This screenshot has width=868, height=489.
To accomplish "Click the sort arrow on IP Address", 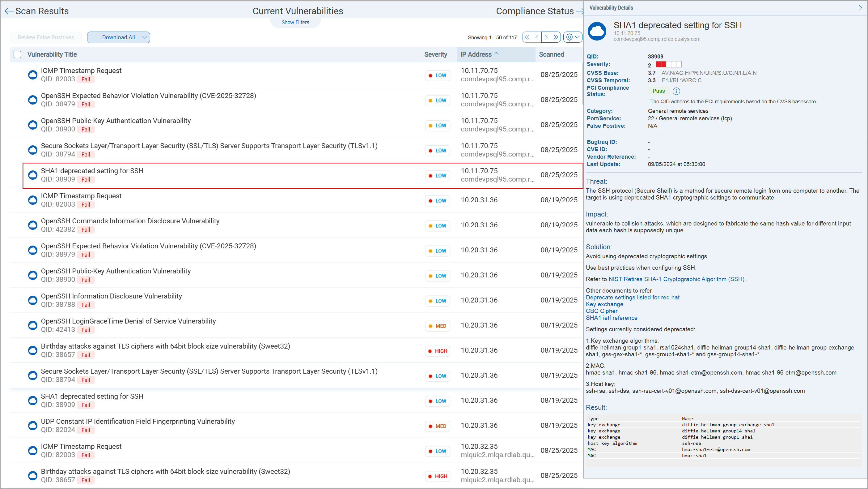I will [496, 55].
